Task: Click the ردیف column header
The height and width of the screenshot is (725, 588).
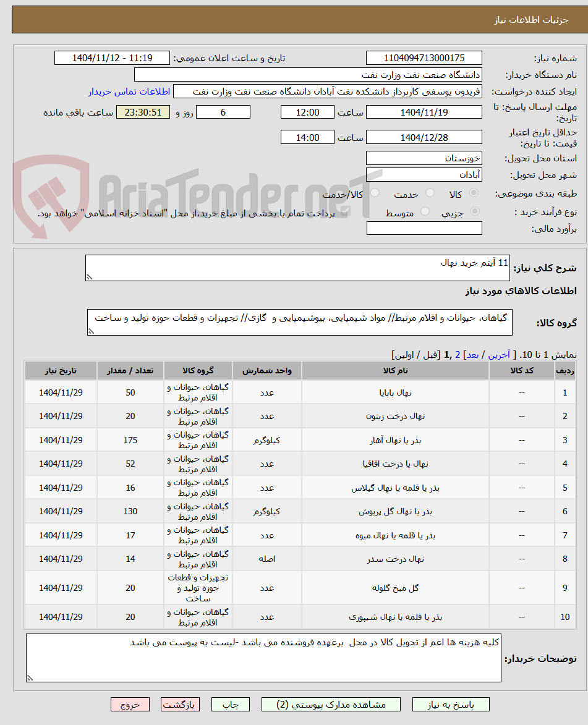Action: tap(565, 370)
